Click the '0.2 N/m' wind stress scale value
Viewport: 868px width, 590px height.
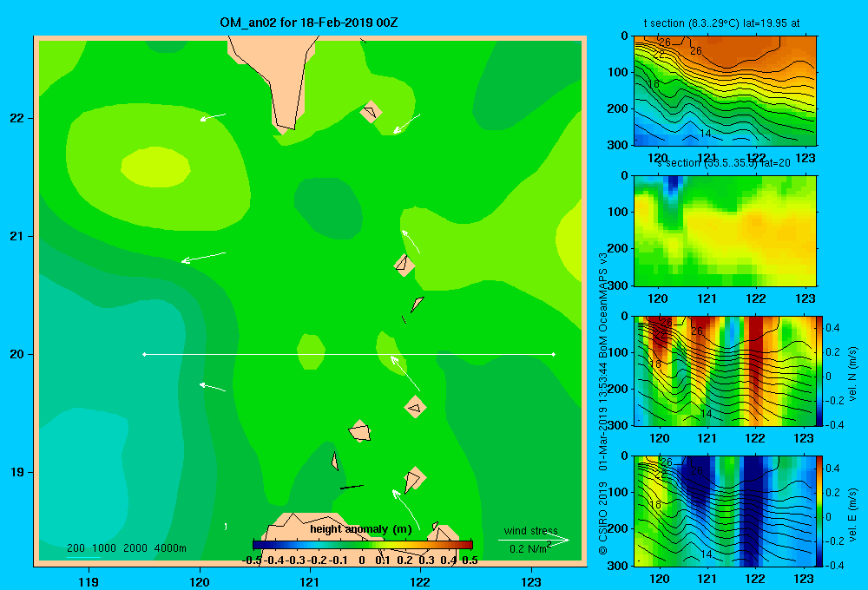528,549
